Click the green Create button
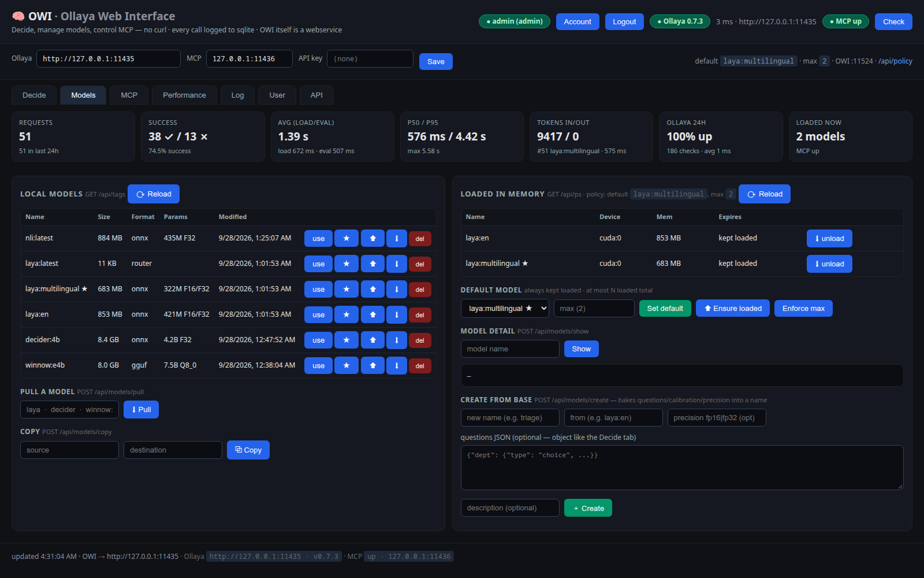The height and width of the screenshot is (578, 924). pos(588,508)
